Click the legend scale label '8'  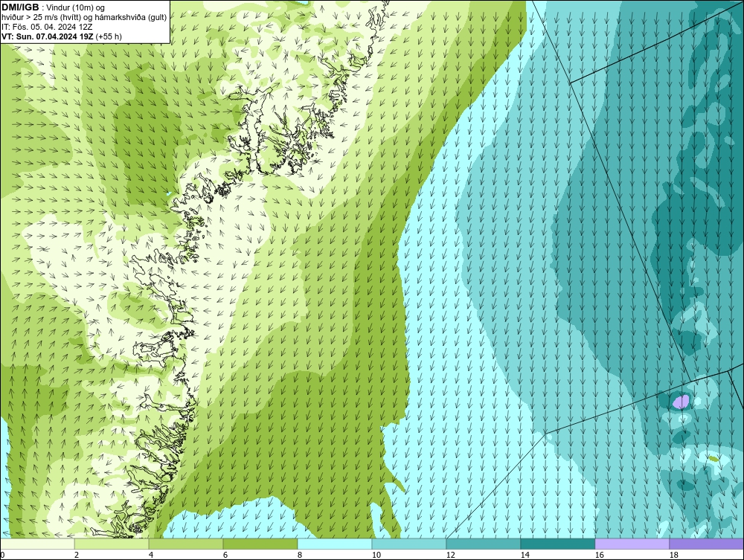click(300, 555)
